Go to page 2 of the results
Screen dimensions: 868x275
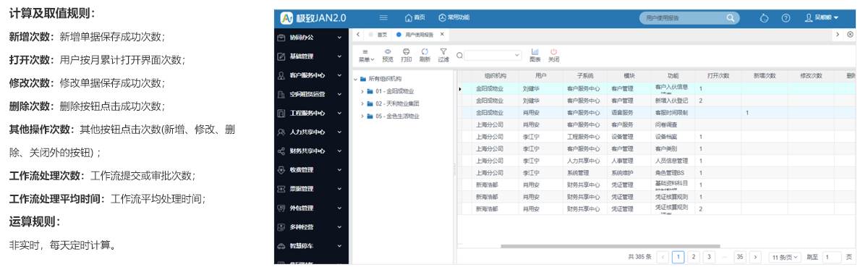click(x=694, y=257)
